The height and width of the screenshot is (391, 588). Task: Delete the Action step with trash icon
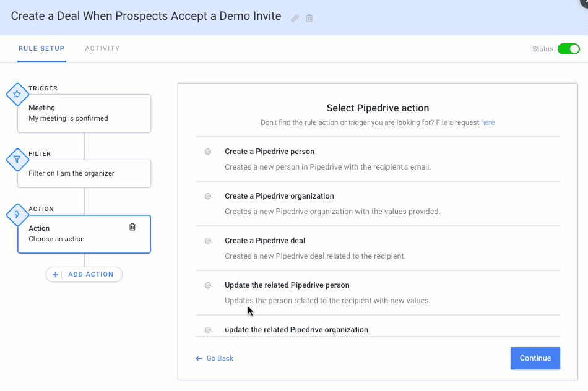point(132,227)
